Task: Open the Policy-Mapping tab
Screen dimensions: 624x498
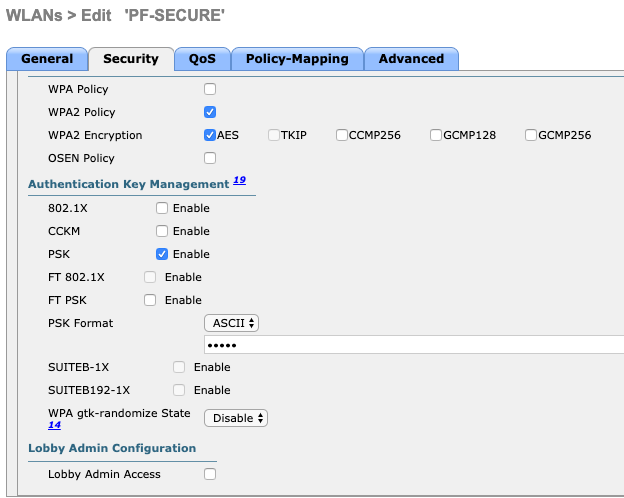Action: pos(297,59)
